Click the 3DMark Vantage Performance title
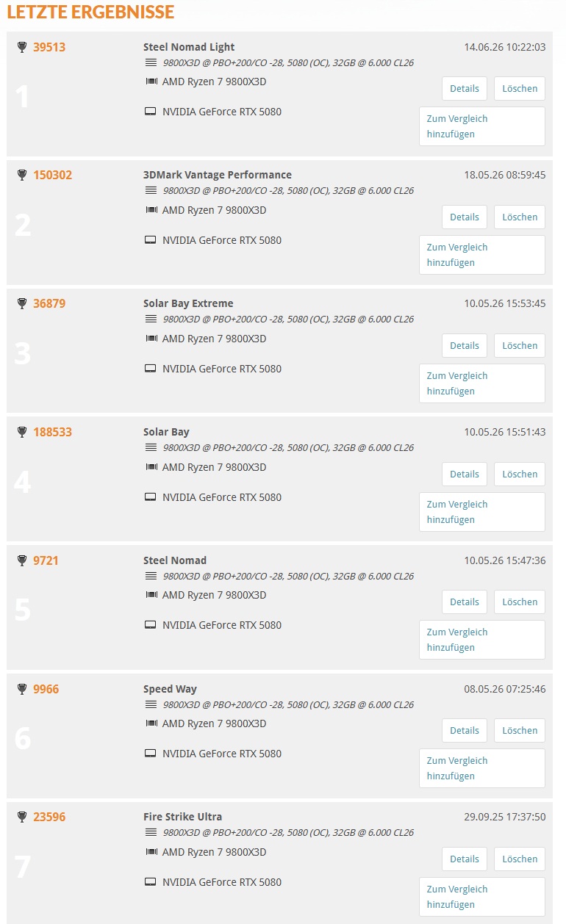This screenshot has width=566, height=924. tap(218, 175)
